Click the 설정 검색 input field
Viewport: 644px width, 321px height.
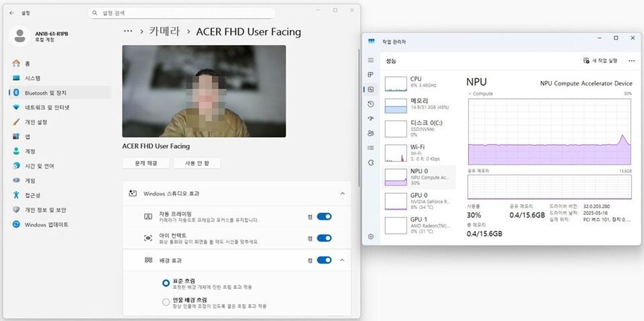[x=182, y=13]
